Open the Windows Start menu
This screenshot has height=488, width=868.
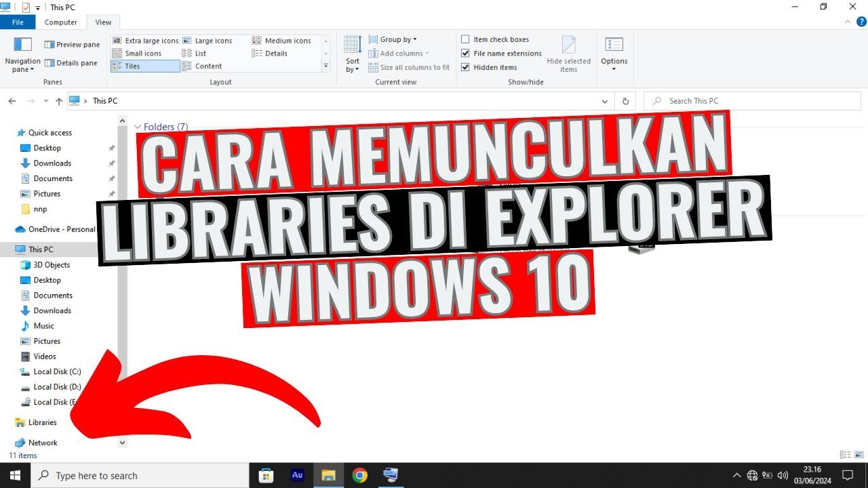[15, 475]
